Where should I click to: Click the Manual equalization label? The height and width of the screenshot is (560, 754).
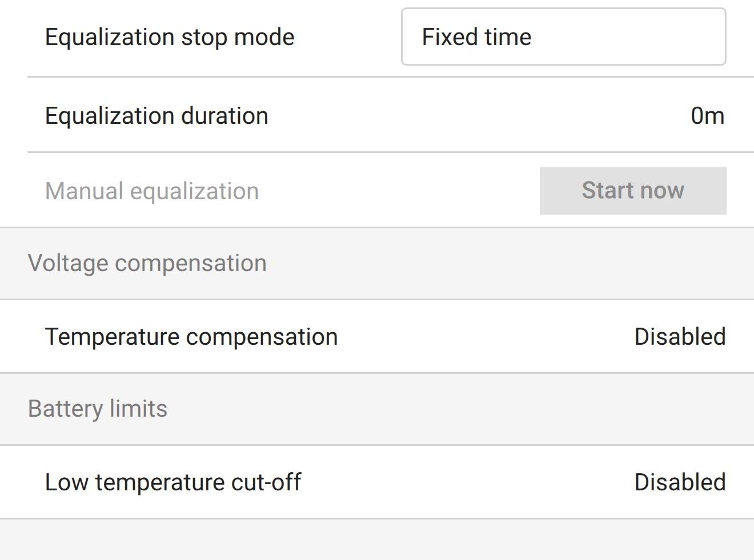(x=152, y=191)
